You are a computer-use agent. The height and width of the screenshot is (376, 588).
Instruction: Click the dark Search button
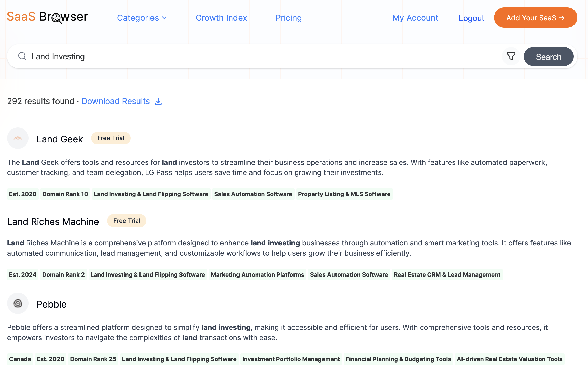[549, 56]
